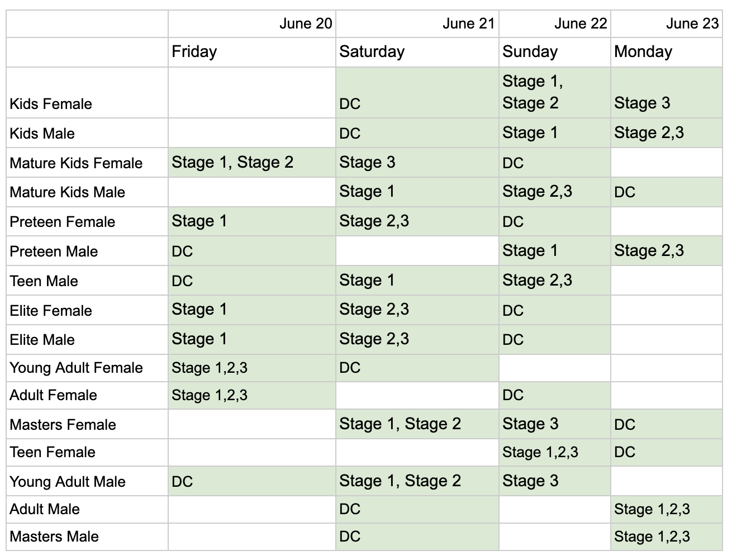Select the Monday column header cell
The image size is (732, 560).
(666, 52)
